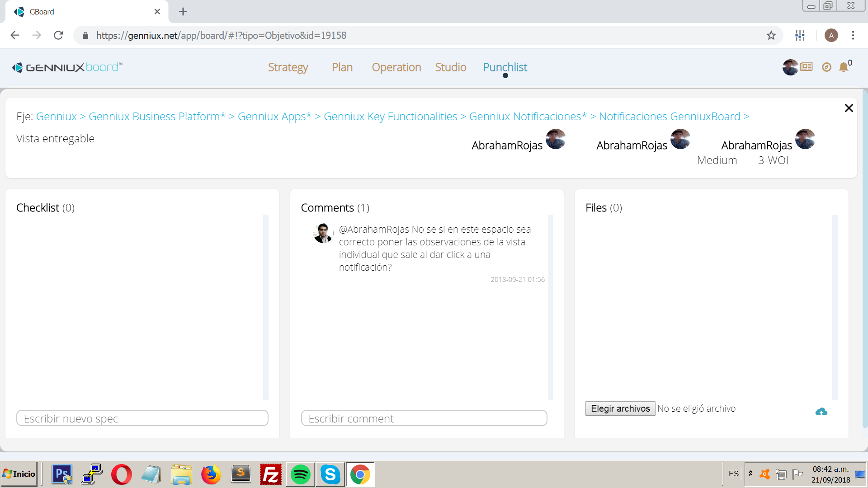Image resolution: width=868 pixels, height=488 pixels.
Task: Bookmark this page with the star icon
Action: tap(771, 35)
